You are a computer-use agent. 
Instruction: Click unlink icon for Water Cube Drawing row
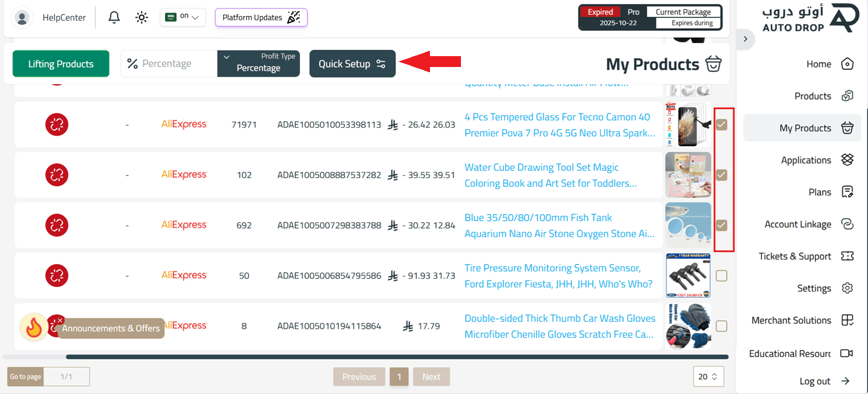click(57, 175)
